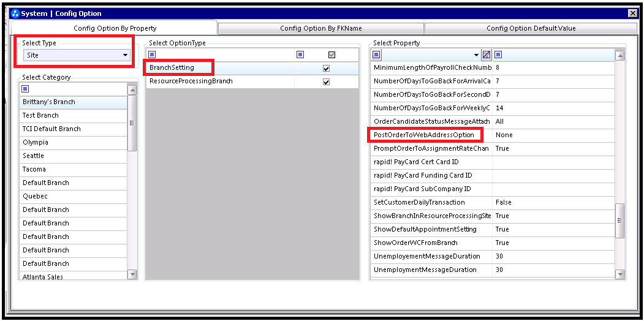Viewport: 644px width, 321px height.
Task: Click filter icon in OptionType checkbox column header
Action: [x=301, y=55]
